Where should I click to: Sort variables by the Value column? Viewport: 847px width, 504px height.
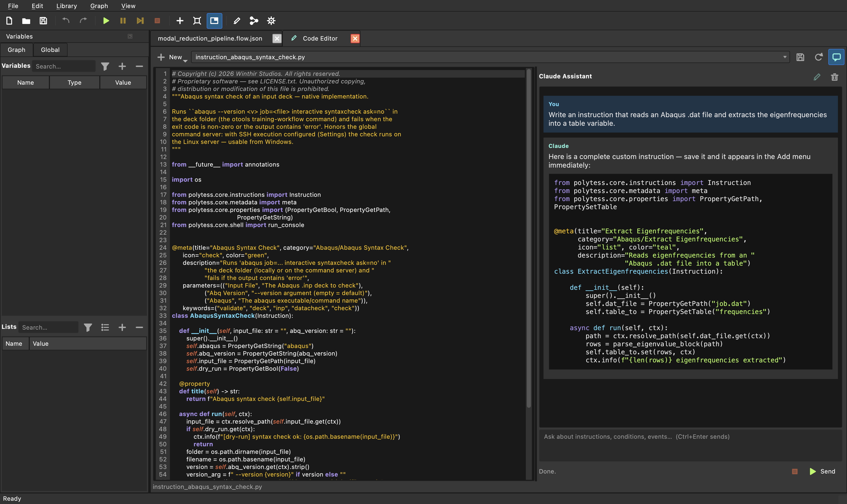[x=123, y=82]
